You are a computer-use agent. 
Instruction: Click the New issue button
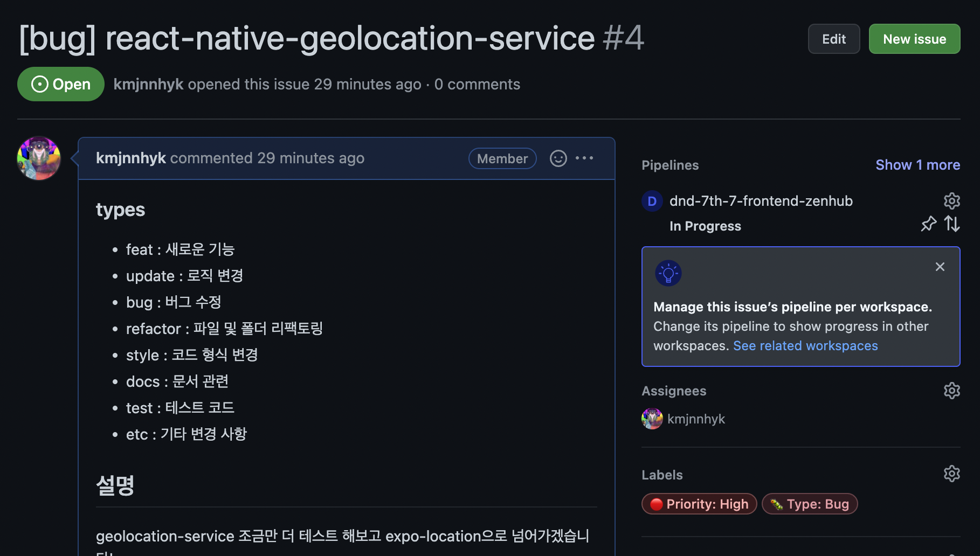pos(914,38)
